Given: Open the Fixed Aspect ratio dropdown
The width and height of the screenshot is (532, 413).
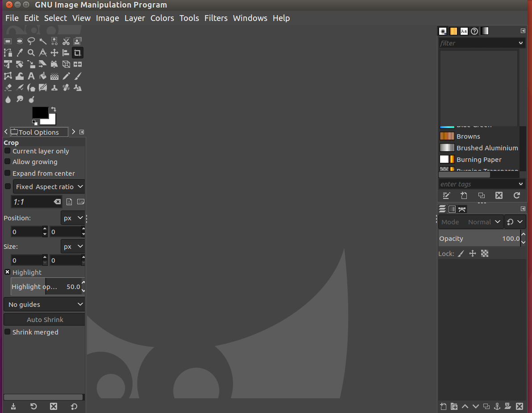Looking at the screenshot, I should [49, 187].
